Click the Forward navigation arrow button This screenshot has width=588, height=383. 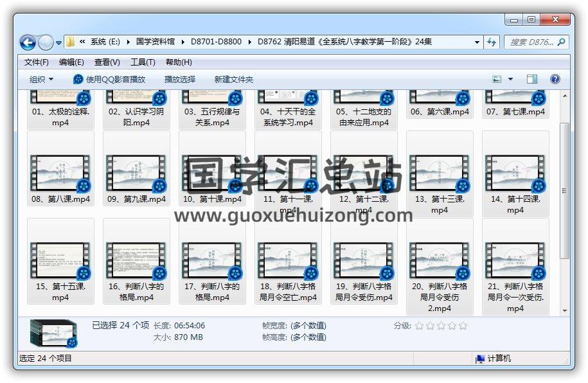tap(46, 43)
